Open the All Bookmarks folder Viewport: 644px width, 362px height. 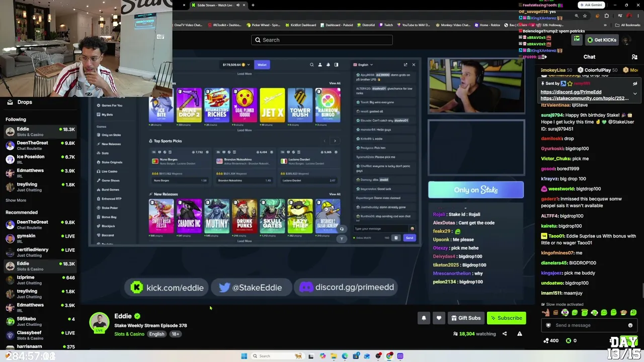[x=628, y=25]
